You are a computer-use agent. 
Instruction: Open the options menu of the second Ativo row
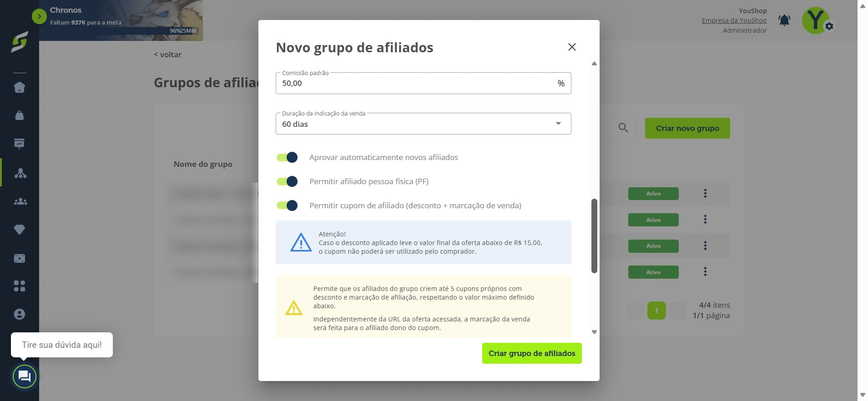point(705,219)
